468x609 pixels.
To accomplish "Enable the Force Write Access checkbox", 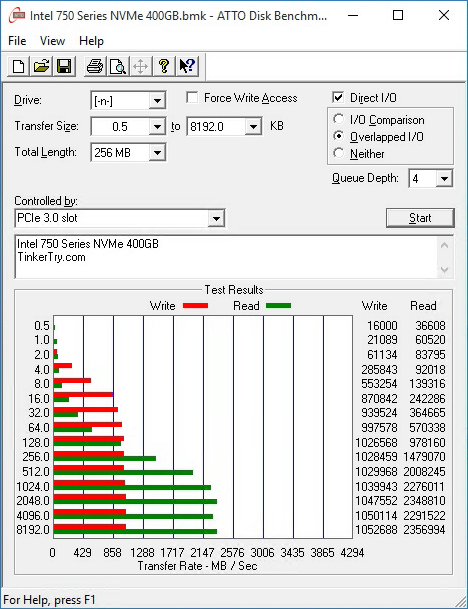I will [192, 97].
